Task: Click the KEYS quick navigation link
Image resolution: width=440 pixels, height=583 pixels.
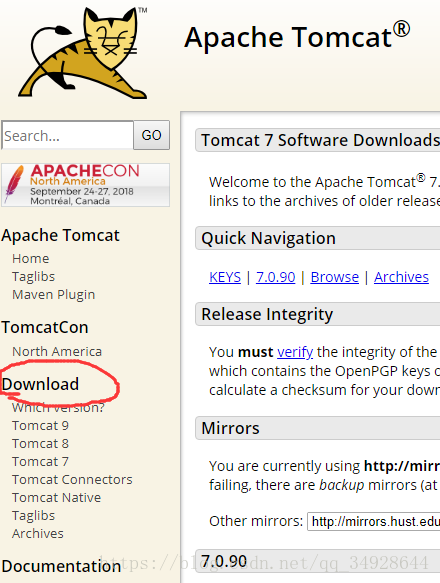Action: [225, 277]
